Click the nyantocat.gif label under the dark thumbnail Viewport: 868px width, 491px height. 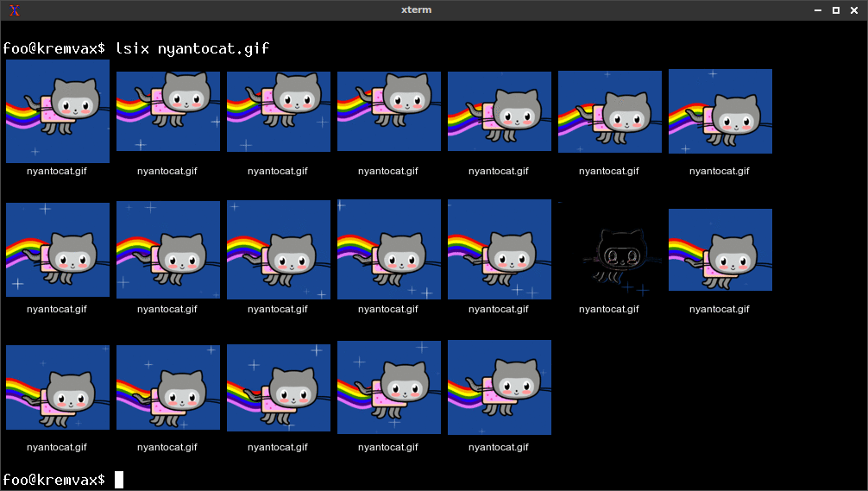(609, 309)
